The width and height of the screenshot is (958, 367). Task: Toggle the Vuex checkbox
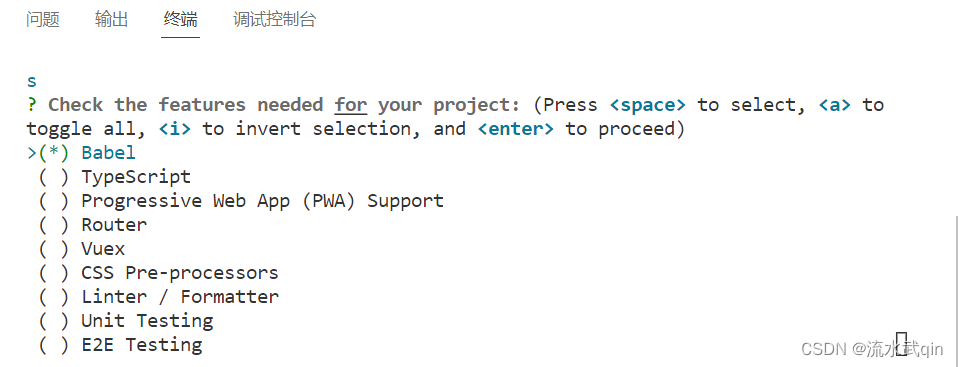pyautogui.click(x=54, y=249)
